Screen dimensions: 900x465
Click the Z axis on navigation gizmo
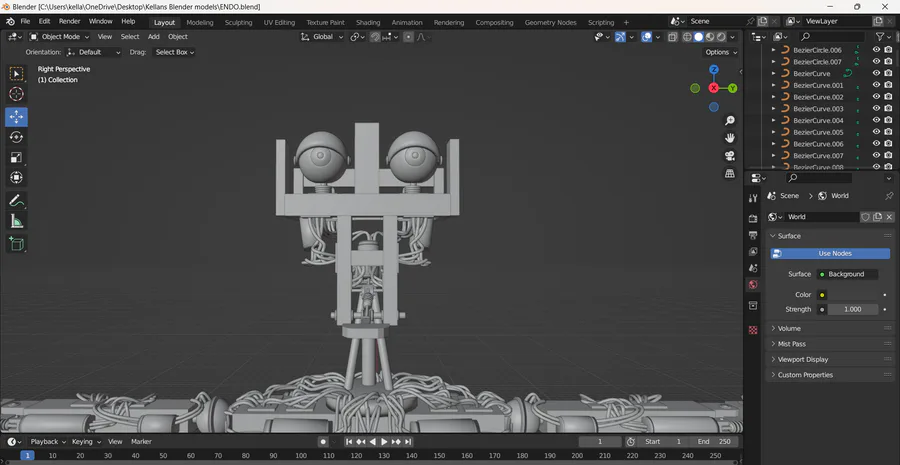(x=714, y=69)
